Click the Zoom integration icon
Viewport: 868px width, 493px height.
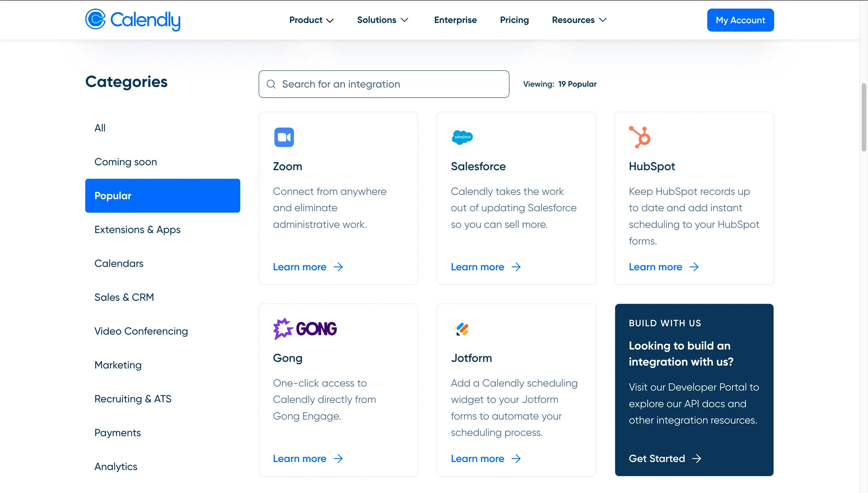click(283, 137)
